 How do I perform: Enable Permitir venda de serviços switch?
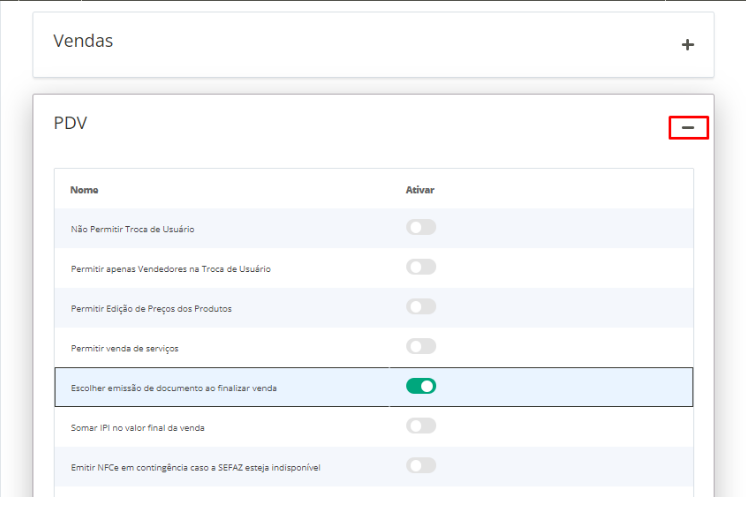coord(421,347)
